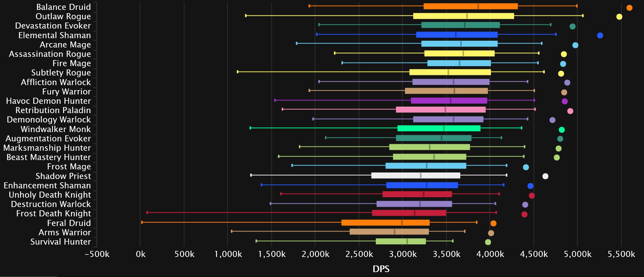
Task: Click the DPS axis title
Action: coord(381,269)
